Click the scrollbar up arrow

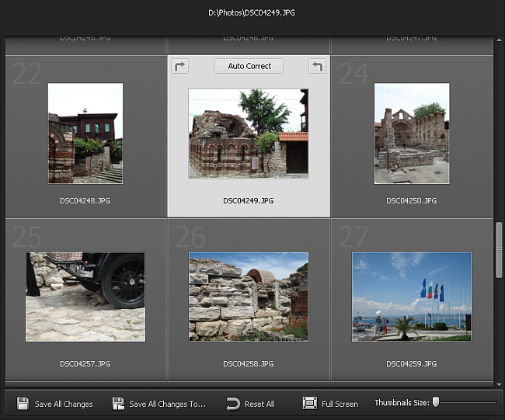[499, 40]
